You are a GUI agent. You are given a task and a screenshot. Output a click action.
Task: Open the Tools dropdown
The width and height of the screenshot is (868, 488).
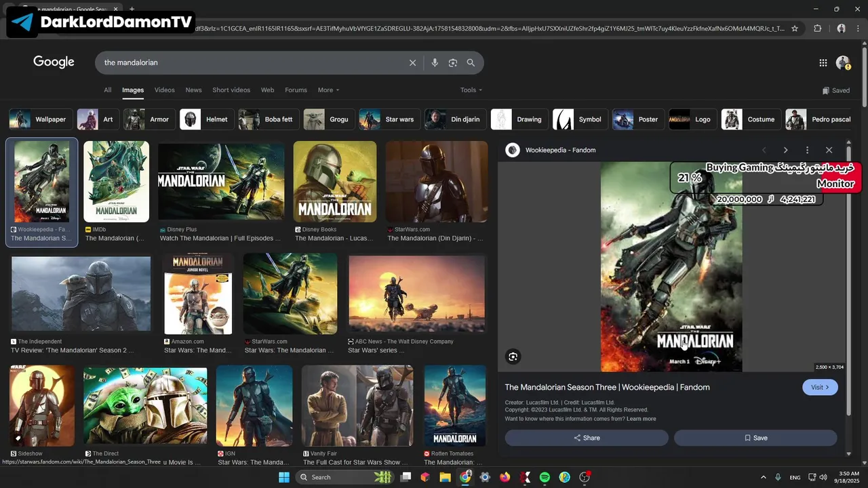[x=471, y=90]
